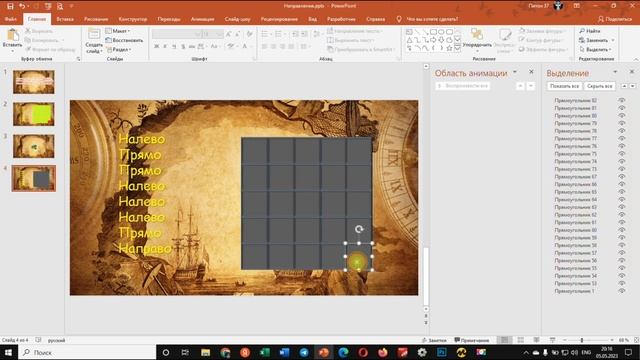
Task: Close the Область анимации pane
Action: [x=531, y=72]
